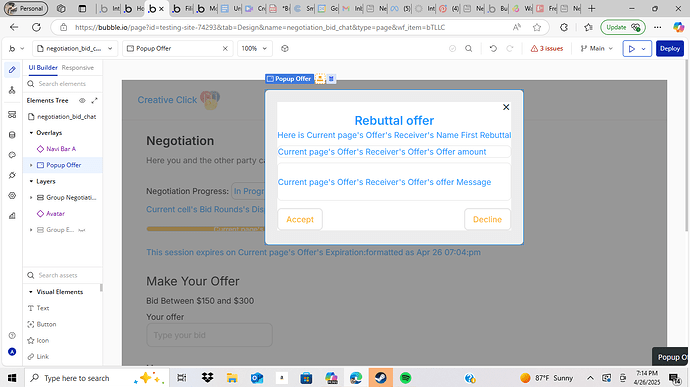The height and width of the screenshot is (387, 690).
Task: Select Navi Bar A in Elements Tree
Action: tap(61, 149)
